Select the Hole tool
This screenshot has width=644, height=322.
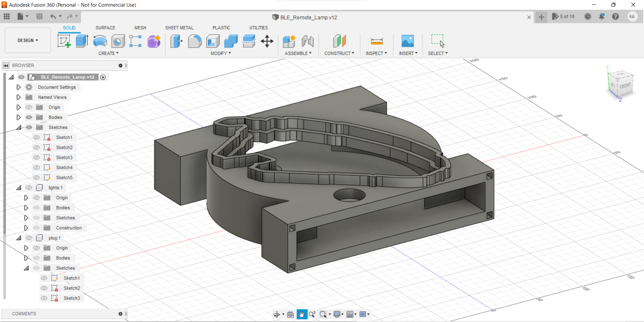(117, 41)
